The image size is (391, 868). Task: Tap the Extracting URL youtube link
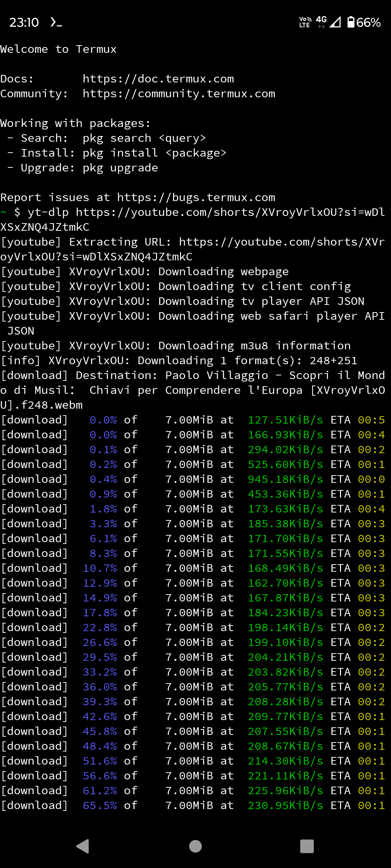click(x=281, y=242)
